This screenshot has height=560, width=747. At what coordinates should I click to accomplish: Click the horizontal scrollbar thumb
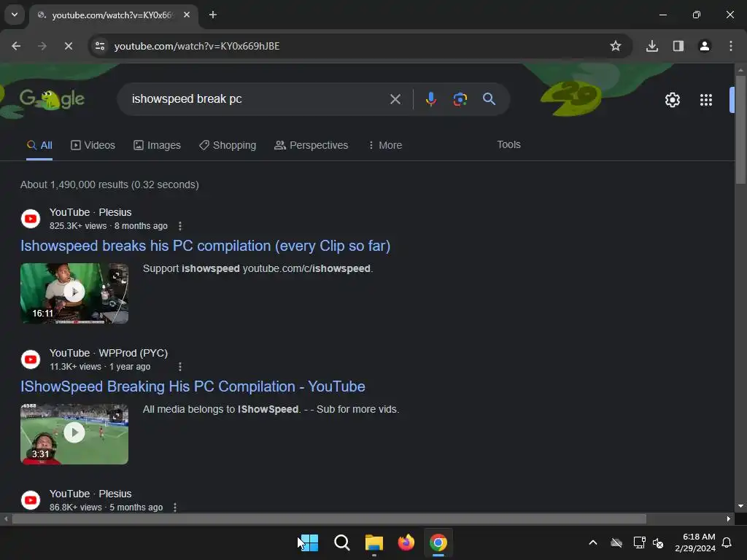(329, 518)
